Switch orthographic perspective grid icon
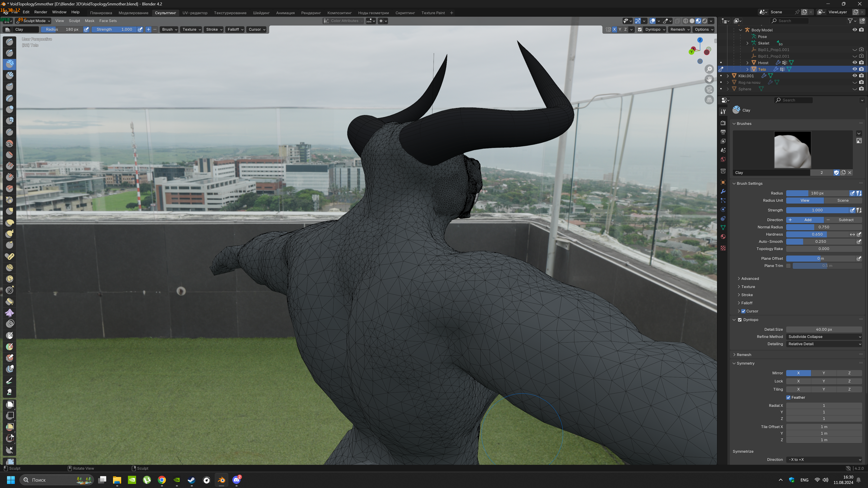Viewport: 868px width, 488px height. (x=709, y=100)
